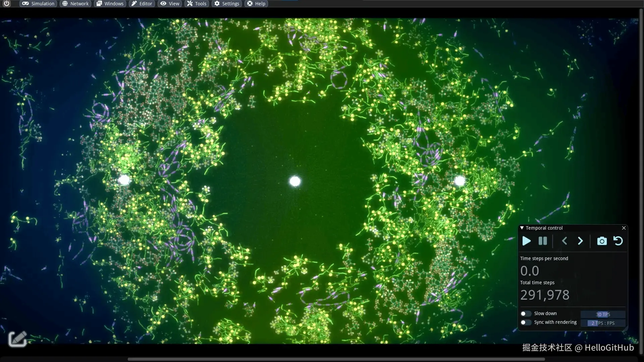Step forward one time step

point(581,241)
